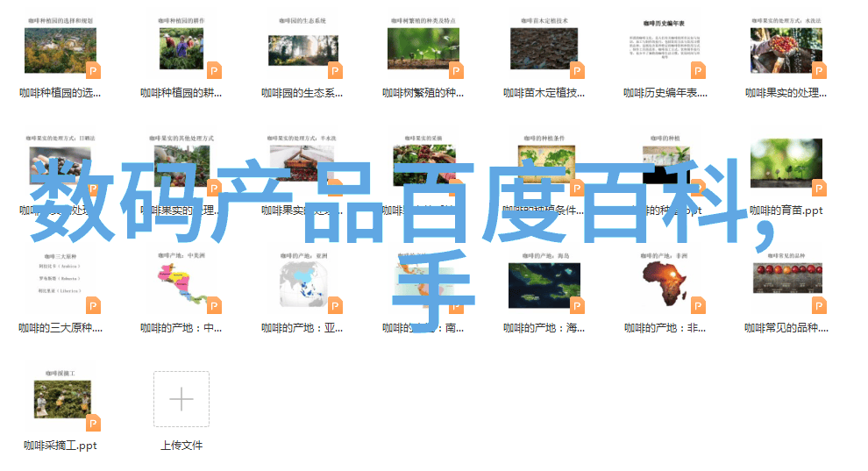Click the PPT badge on 咖啡的产地：海... file
The height and width of the screenshot is (471, 868).
(577, 305)
